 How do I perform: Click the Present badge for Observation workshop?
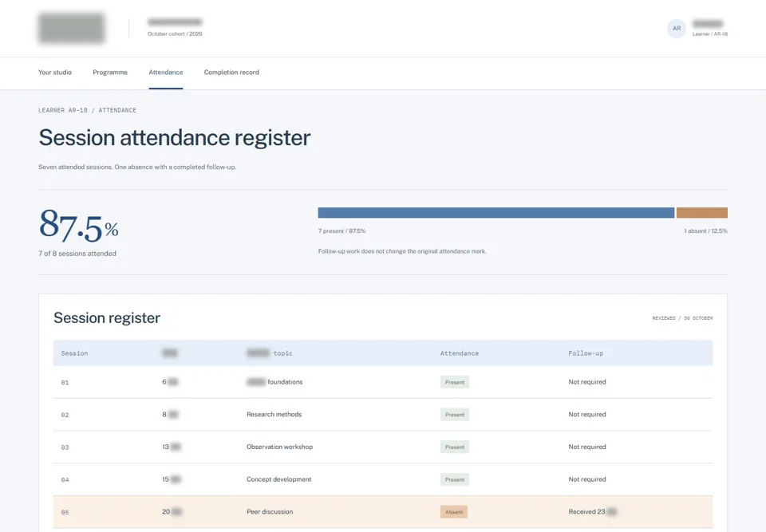454,447
